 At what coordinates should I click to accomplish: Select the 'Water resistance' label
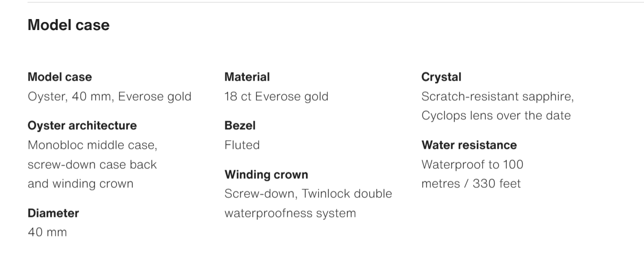469,145
